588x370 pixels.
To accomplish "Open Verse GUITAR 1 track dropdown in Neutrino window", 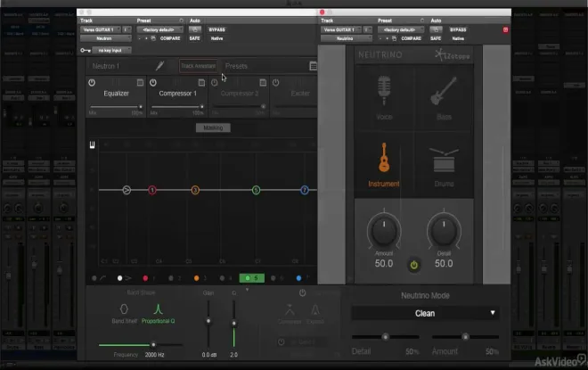I will point(341,29).
